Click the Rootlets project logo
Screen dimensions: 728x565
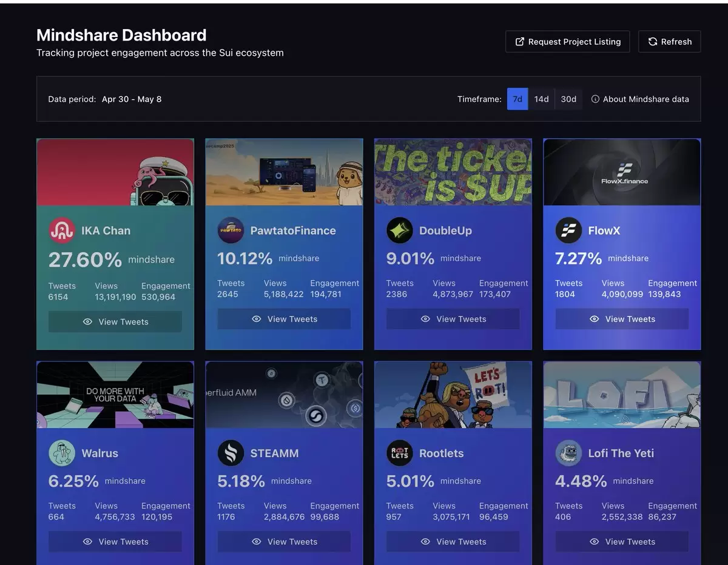coord(400,453)
